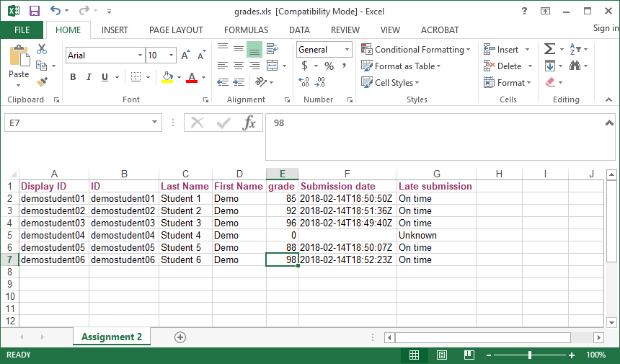Click Sign in link
Viewport: 620px width, 364px height.
click(x=606, y=27)
